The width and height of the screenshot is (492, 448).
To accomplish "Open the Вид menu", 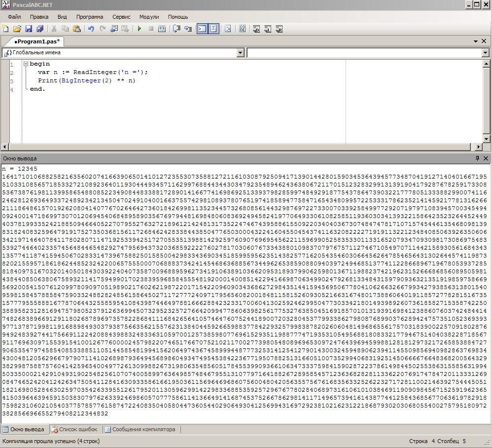I will [62, 17].
